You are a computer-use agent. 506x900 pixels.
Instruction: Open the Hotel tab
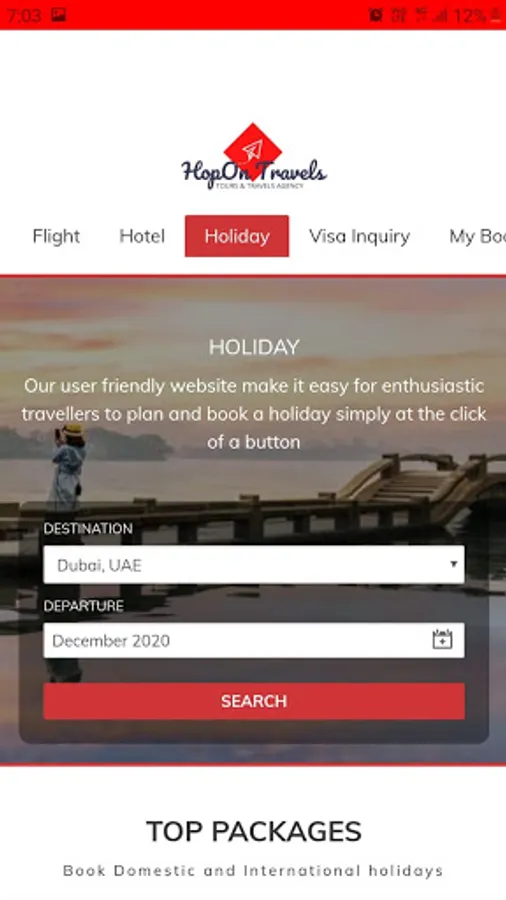click(x=142, y=236)
